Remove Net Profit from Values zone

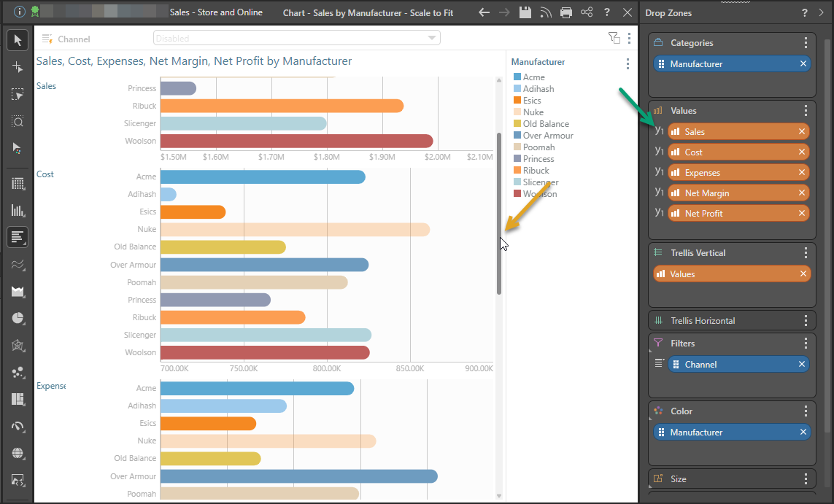point(802,214)
